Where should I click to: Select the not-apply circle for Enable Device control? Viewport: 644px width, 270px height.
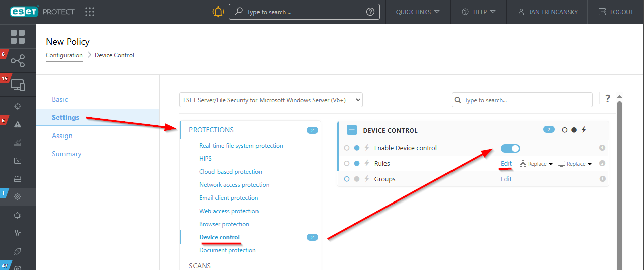coord(346,148)
